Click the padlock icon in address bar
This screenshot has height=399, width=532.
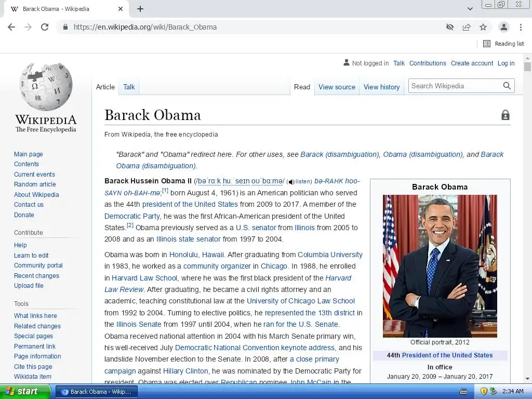coord(65,27)
